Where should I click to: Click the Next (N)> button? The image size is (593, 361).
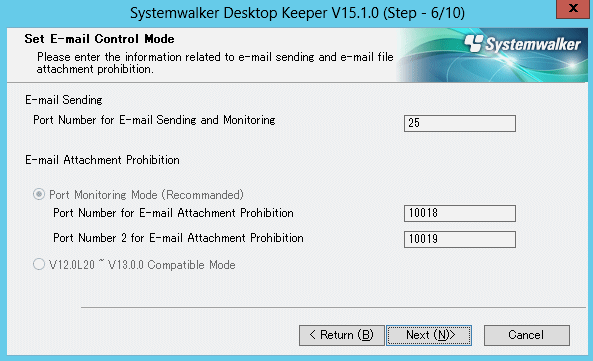tap(429, 335)
